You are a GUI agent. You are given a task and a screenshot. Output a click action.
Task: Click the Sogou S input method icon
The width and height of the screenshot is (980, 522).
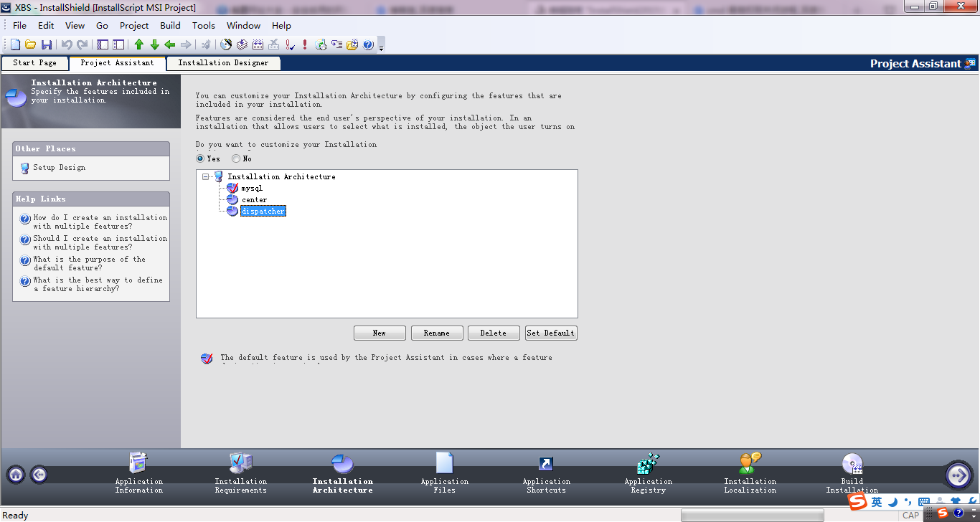pos(857,502)
